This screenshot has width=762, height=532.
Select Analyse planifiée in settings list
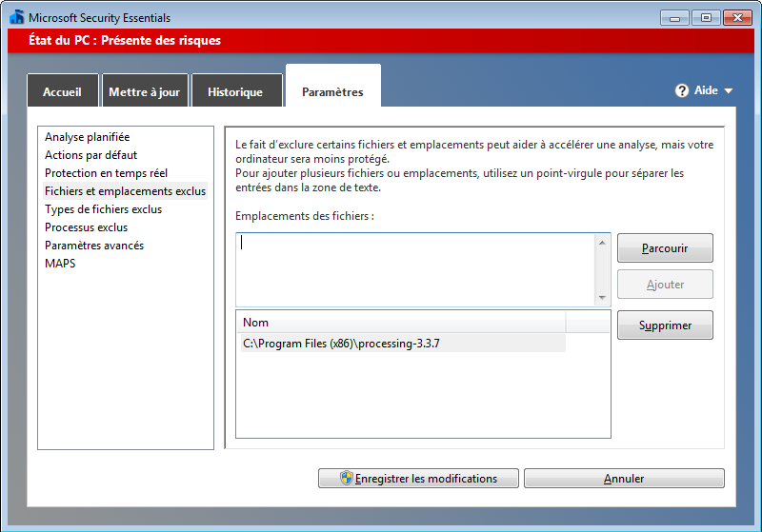pos(88,137)
